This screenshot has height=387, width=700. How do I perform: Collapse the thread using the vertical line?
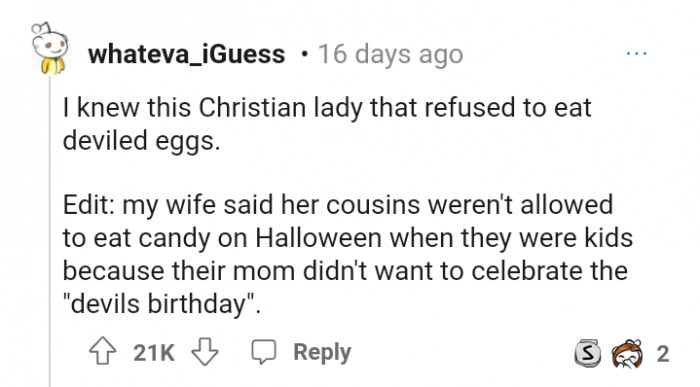coord(50,231)
